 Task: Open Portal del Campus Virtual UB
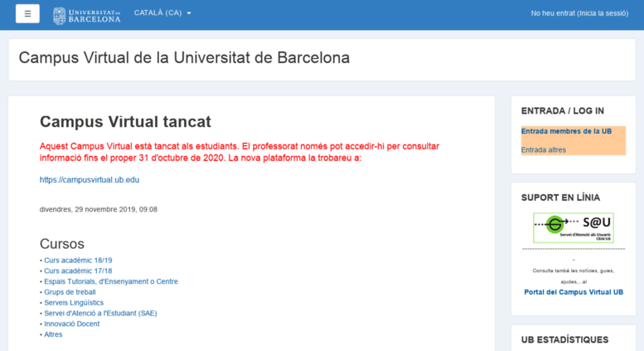point(574,292)
